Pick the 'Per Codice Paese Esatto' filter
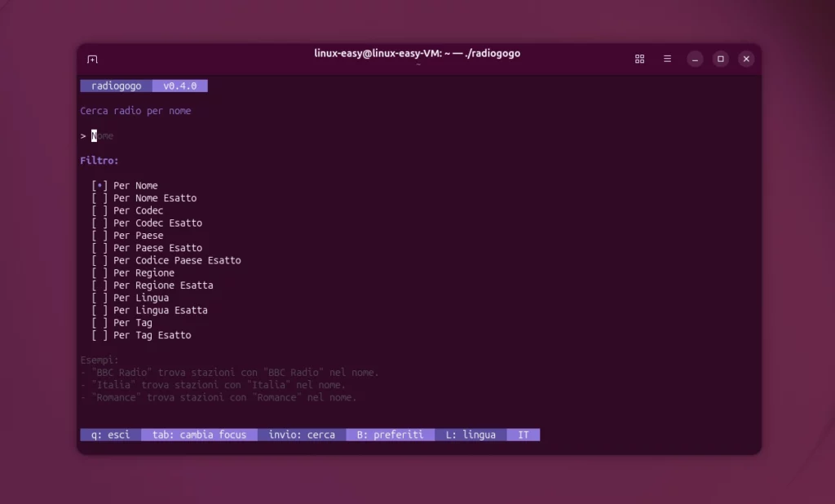This screenshot has width=835, height=504. pos(166,261)
